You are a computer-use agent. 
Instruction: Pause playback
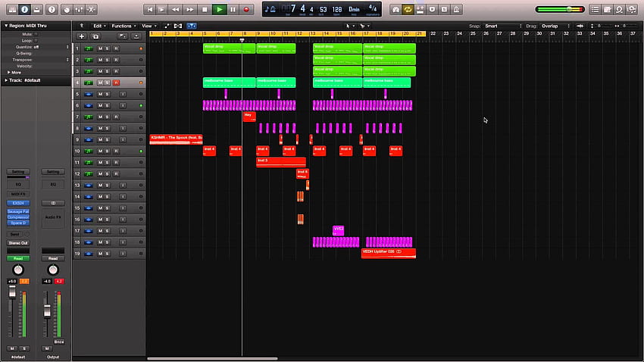pos(233,9)
